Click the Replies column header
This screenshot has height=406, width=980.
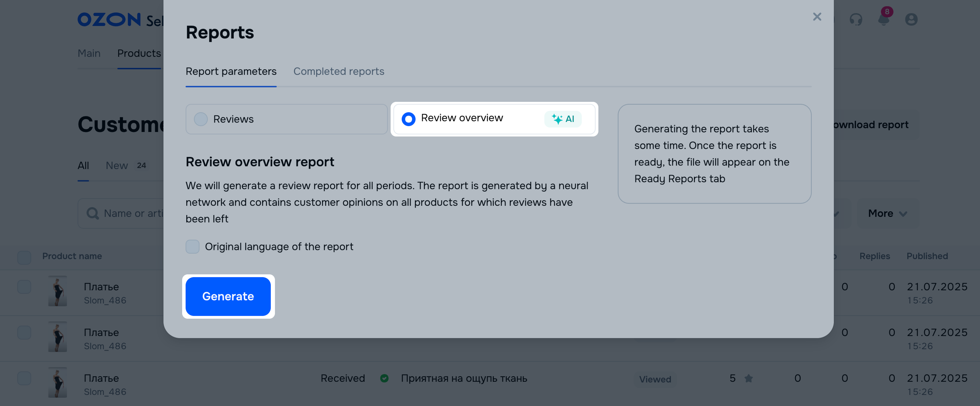[x=874, y=256]
